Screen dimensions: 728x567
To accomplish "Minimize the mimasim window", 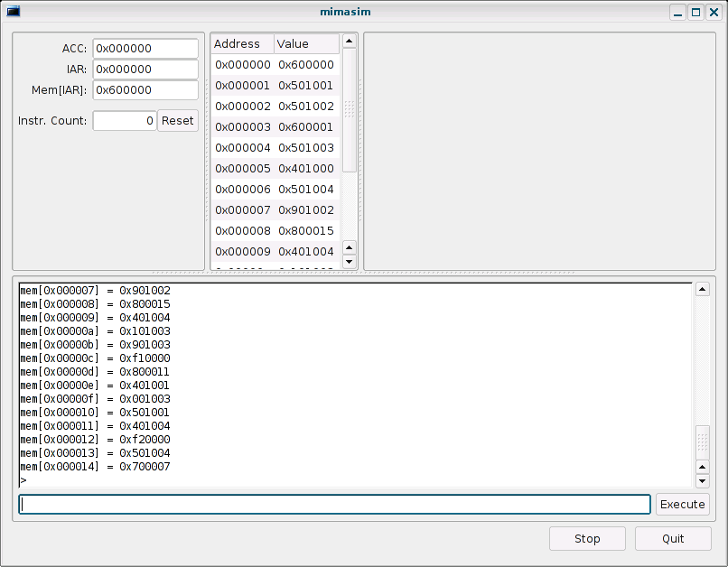I will pos(678,12).
